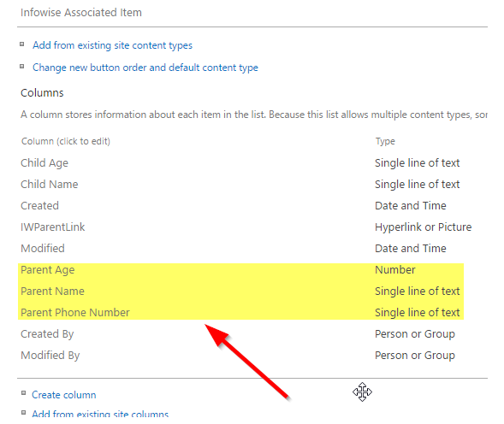The width and height of the screenshot is (504, 424).
Task: Open the Created column settings
Action: [39, 205]
